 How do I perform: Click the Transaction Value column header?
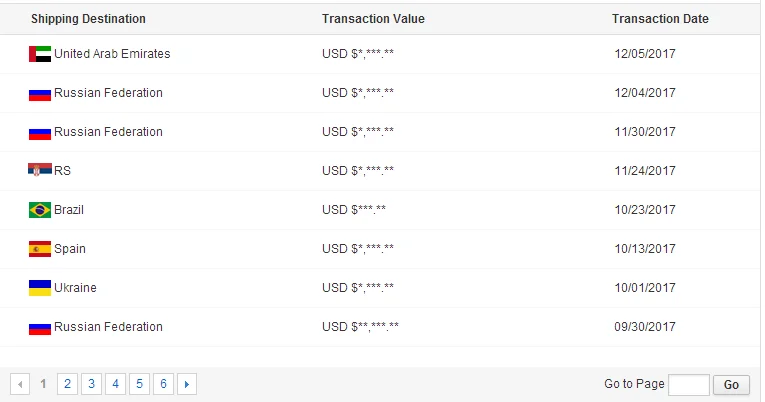click(x=373, y=19)
